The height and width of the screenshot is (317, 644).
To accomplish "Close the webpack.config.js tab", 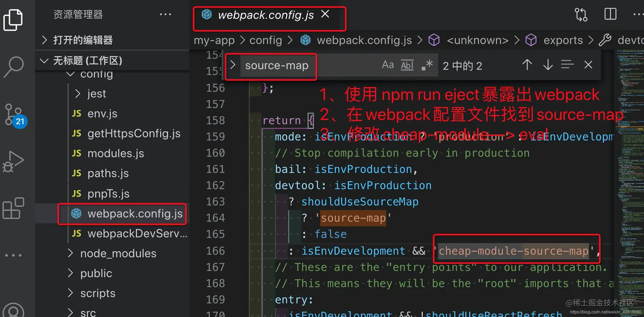I will click(325, 14).
